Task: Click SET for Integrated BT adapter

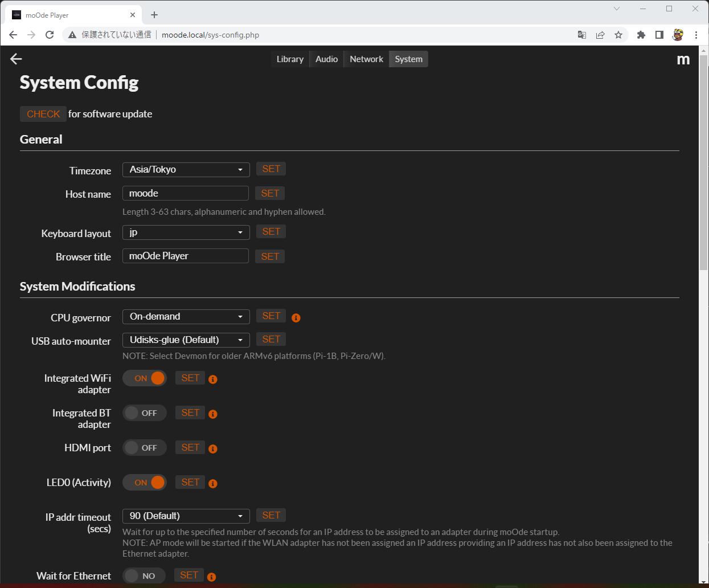Action: (190, 413)
